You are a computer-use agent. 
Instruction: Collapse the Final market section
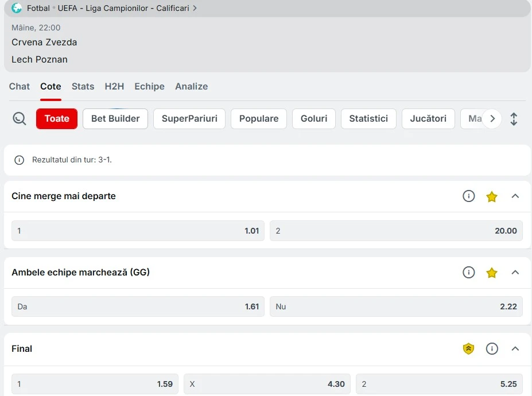(515, 348)
